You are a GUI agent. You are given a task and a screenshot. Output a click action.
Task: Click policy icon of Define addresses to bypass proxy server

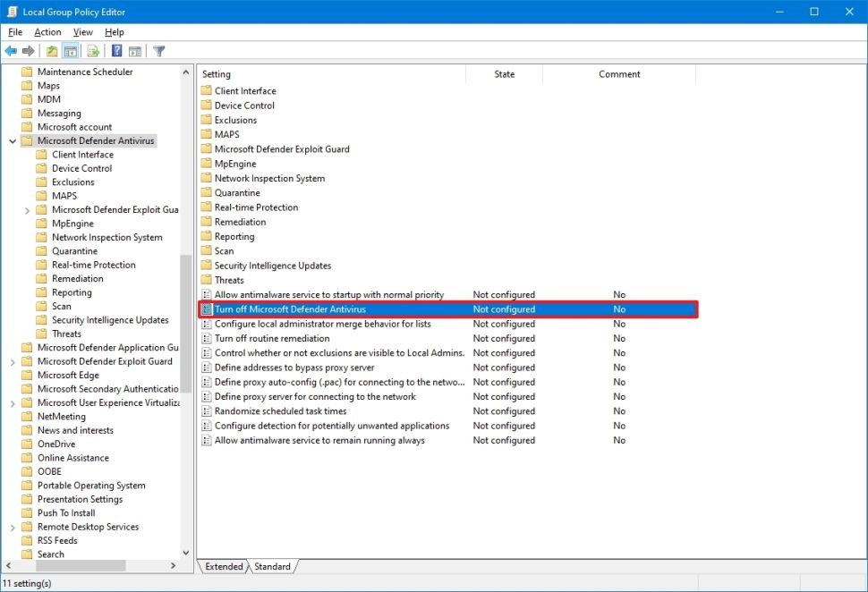click(207, 368)
